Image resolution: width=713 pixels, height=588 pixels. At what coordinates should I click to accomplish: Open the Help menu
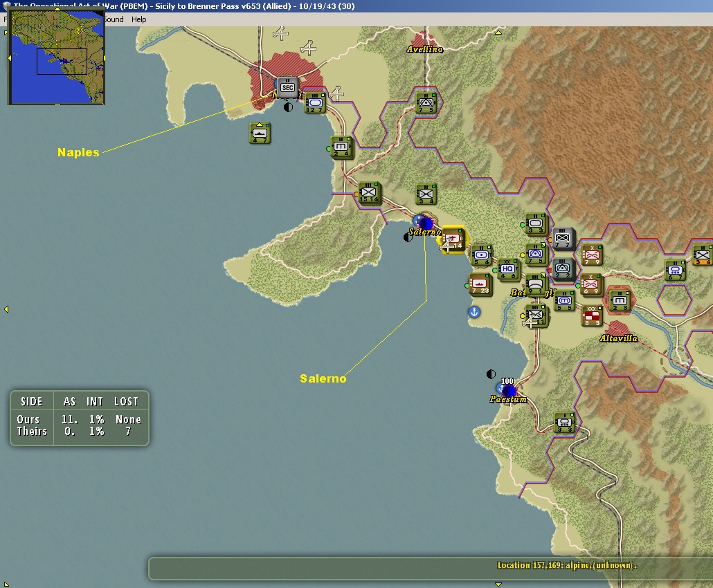click(138, 19)
